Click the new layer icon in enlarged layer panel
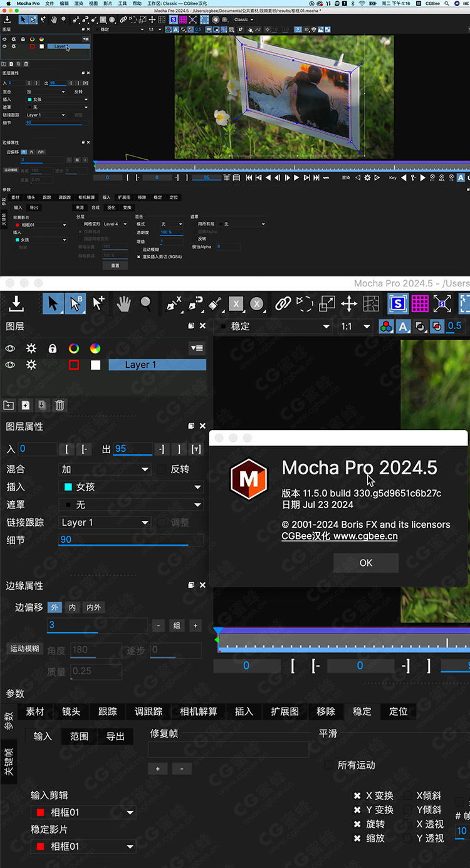 25,405
